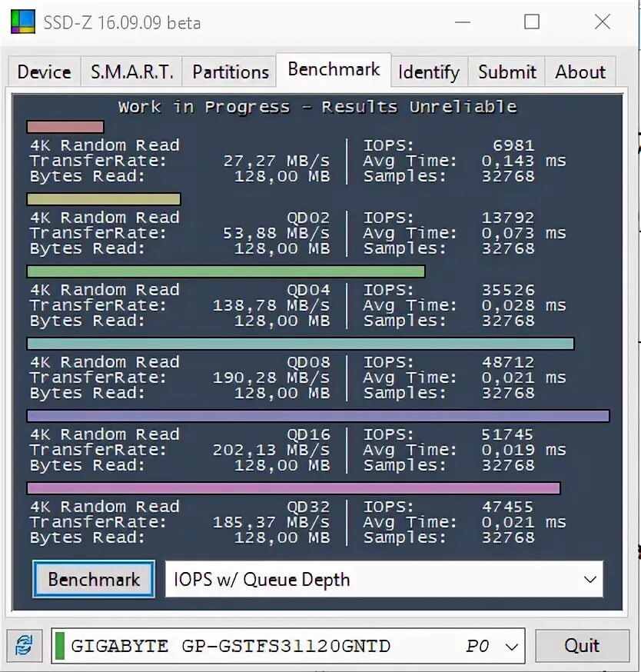Click the green QD04 result bar
Image resolution: width=641 pixels, height=672 pixels.
(x=226, y=271)
